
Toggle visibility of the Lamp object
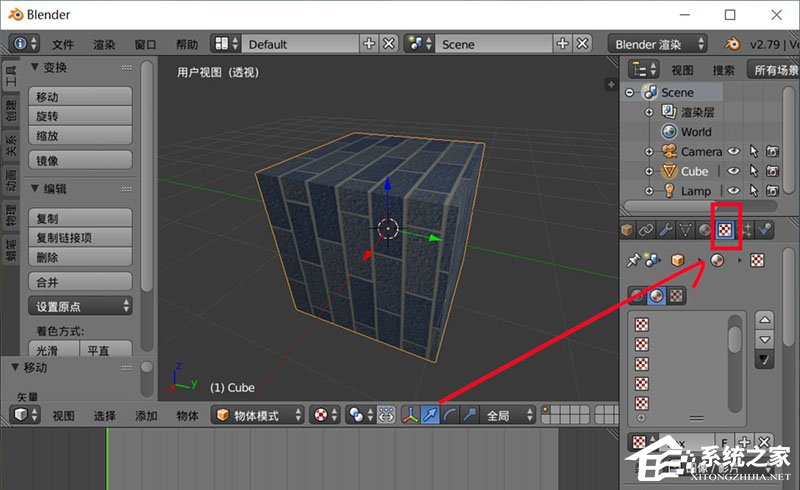[734, 191]
